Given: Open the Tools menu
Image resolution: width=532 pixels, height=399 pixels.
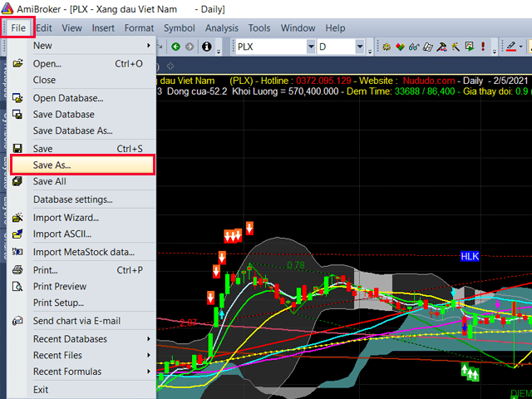Looking at the screenshot, I should (x=259, y=27).
